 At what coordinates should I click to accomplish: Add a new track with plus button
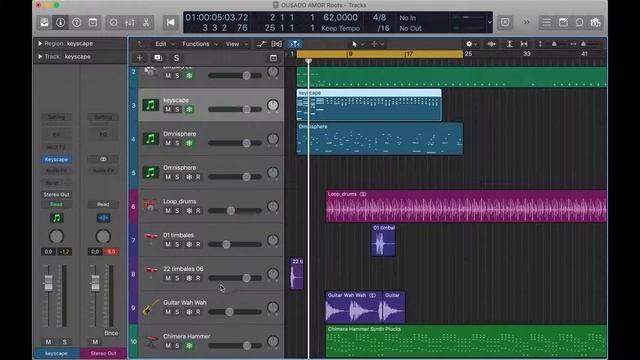point(140,58)
